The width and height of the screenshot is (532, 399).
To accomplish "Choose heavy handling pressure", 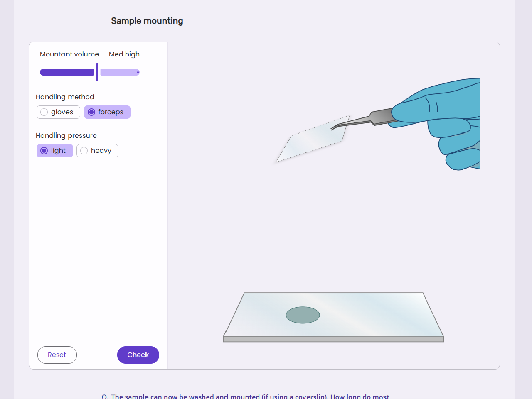I will [97, 151].
